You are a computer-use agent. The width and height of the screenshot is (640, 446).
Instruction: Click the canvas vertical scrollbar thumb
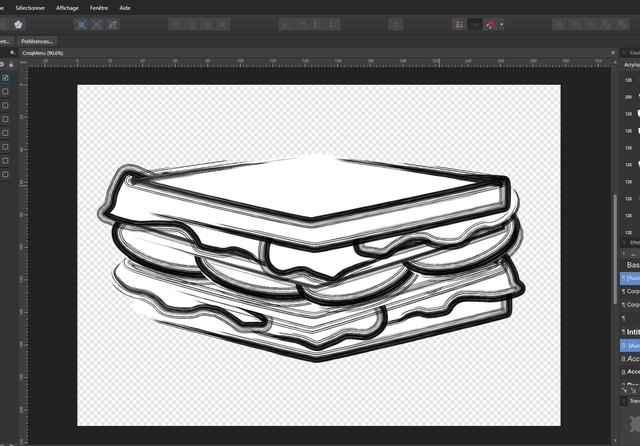coord(615,249)
